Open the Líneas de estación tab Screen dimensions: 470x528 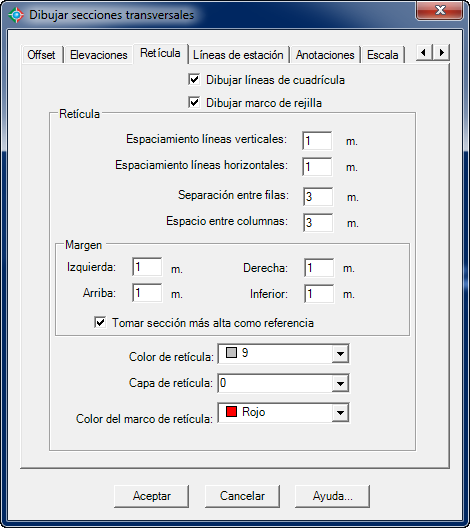pos(238,55)
